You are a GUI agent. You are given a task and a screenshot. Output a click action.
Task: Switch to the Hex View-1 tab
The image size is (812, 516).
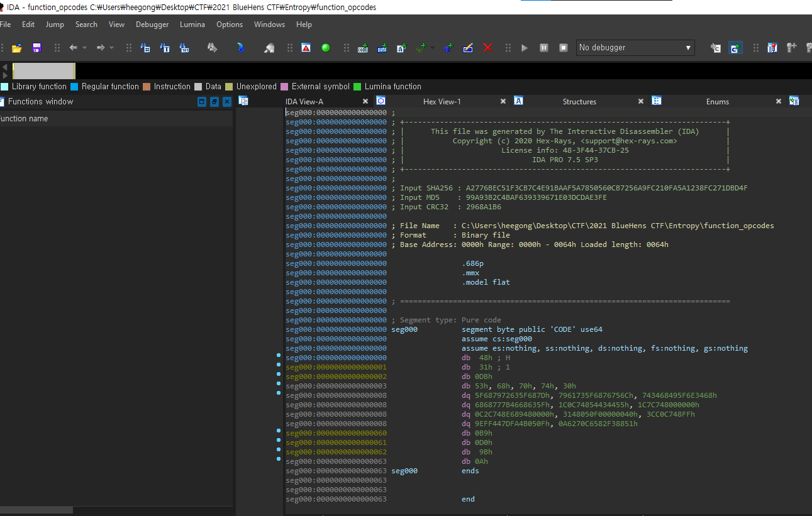coord(442,101)
